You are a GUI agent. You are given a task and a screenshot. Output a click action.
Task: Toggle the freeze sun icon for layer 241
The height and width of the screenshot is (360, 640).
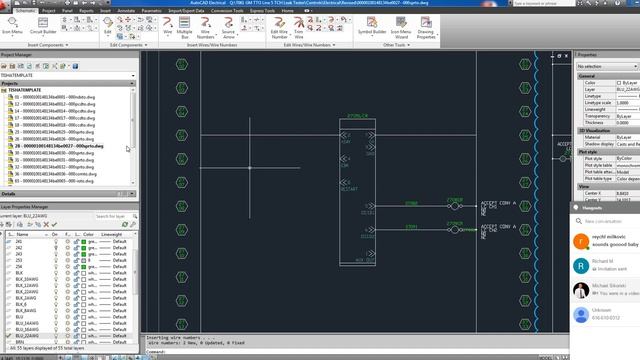[67, 241]
